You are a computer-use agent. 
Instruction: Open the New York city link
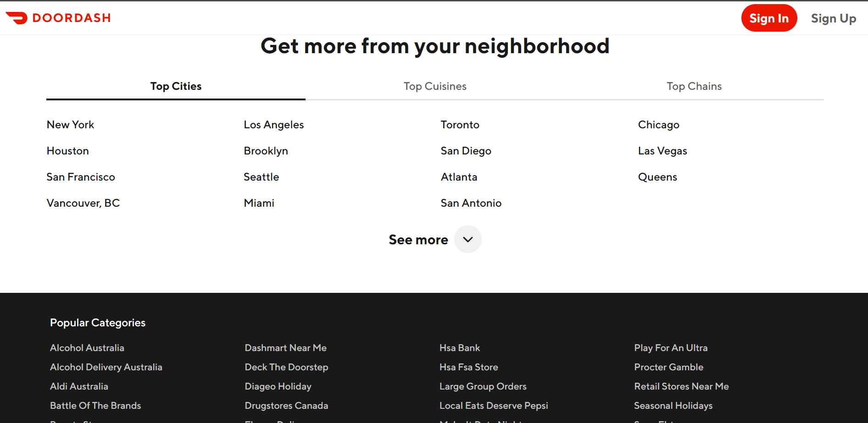[70, 125]
